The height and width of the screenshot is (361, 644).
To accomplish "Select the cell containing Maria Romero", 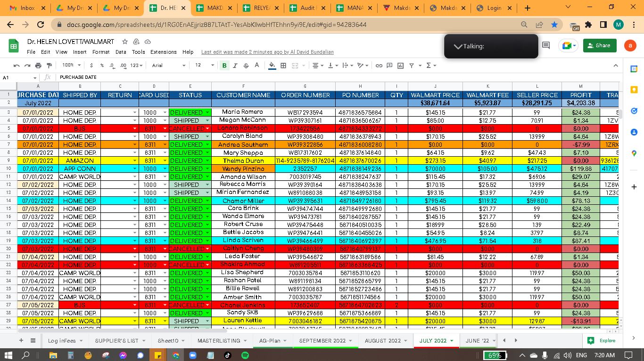I will (x=243, y=112).
